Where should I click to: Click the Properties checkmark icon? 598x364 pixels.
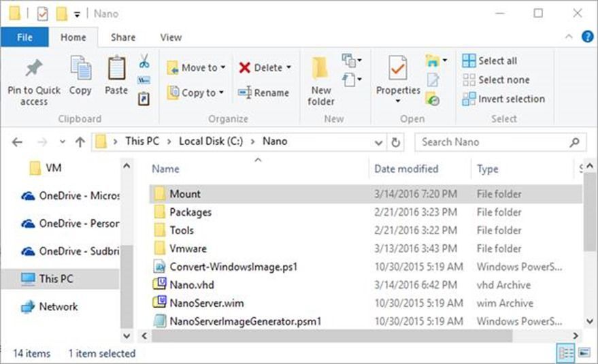398,68
